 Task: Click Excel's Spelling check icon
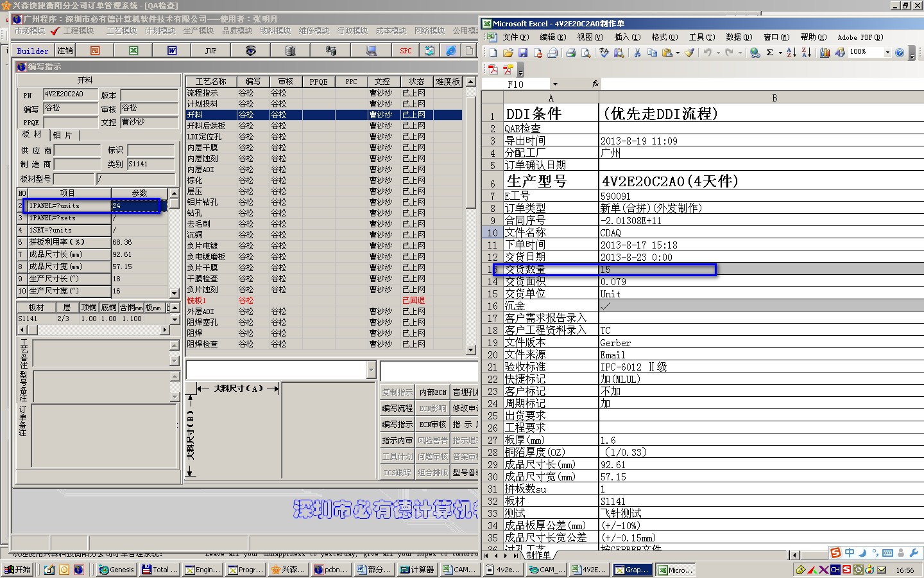point(604,53)
